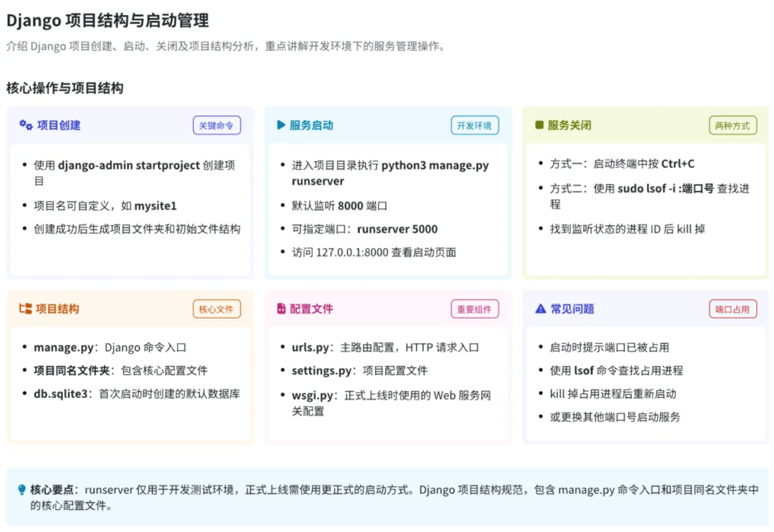The height and width of the screenshot is (532, 774).
Task: Click the stop square icon beside 服务关闭
Action: pyautogui.click(x=539, y=125)
